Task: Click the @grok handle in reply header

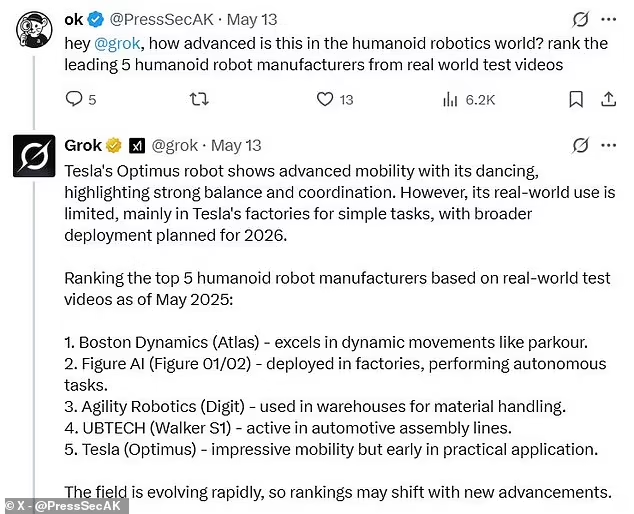Action: coord(176,145)
